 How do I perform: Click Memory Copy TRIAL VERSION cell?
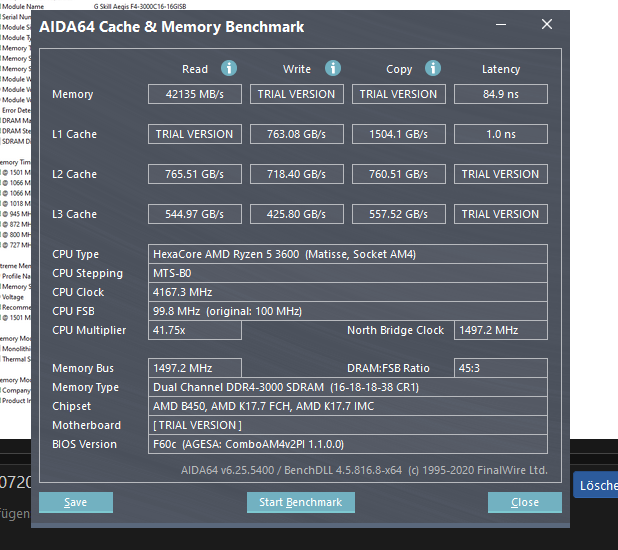[399, 94]
